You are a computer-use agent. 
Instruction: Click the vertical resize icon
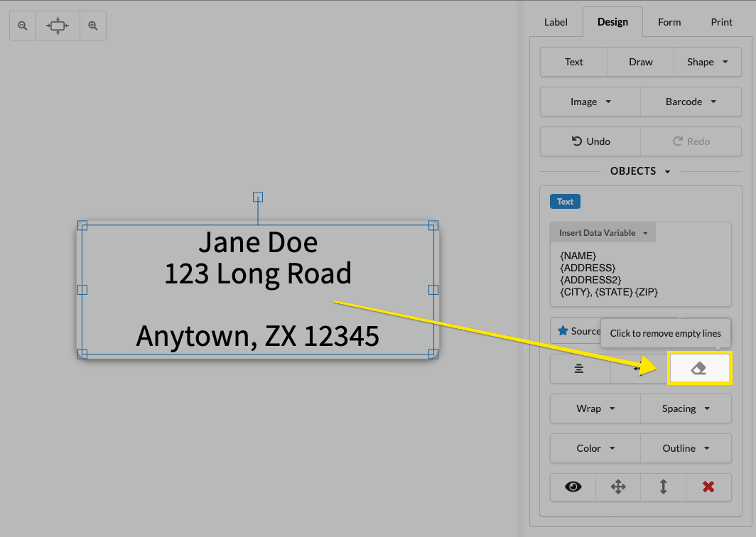click(x=662, y=487)
